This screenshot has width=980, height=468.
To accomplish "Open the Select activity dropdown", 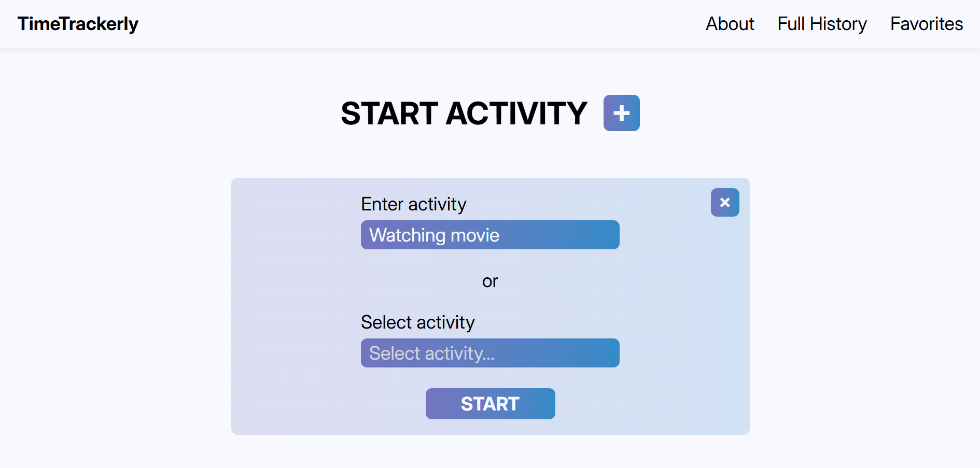I will (x=490, y=353).
